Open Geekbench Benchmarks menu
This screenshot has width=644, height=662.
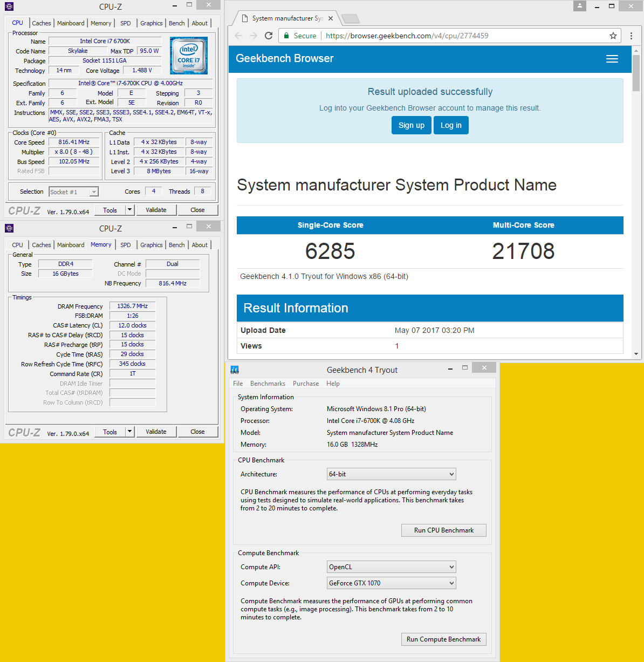[268, 384]
